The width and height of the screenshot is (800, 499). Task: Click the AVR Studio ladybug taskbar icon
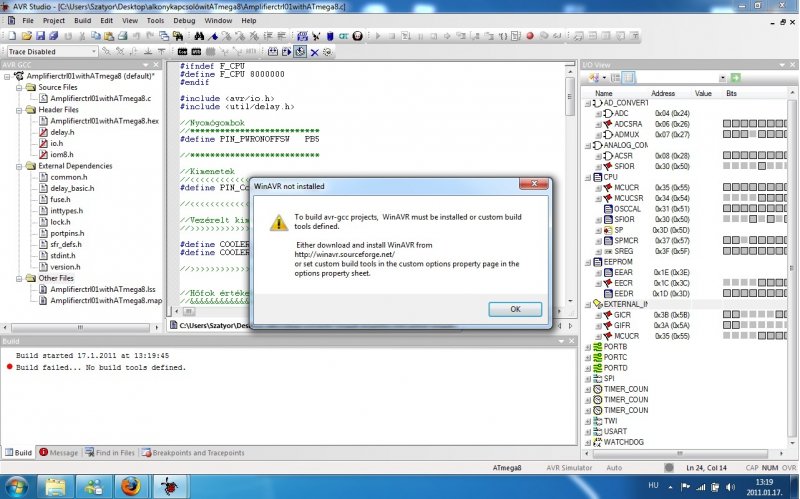pyautogui.click(x=169, y=486)
